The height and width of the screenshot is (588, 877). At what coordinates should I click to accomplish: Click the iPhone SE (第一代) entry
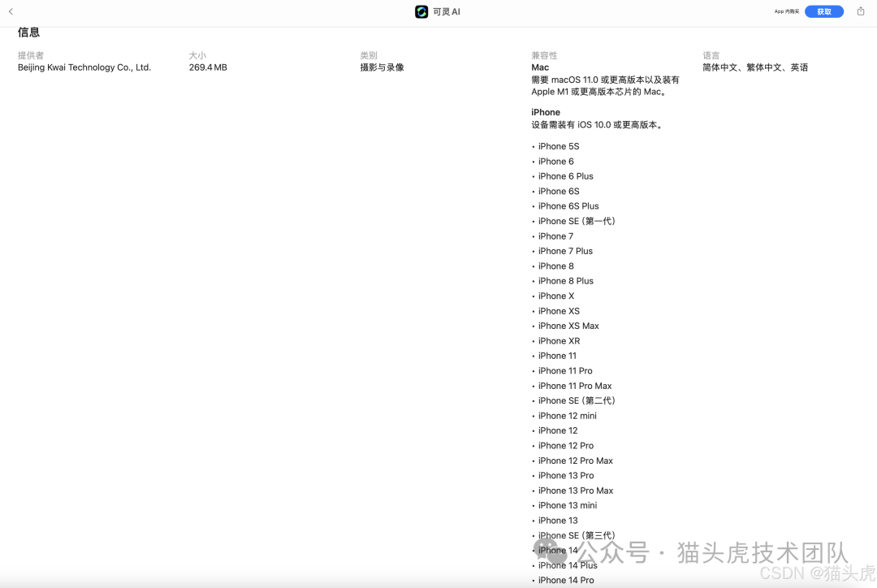point(577,222)
